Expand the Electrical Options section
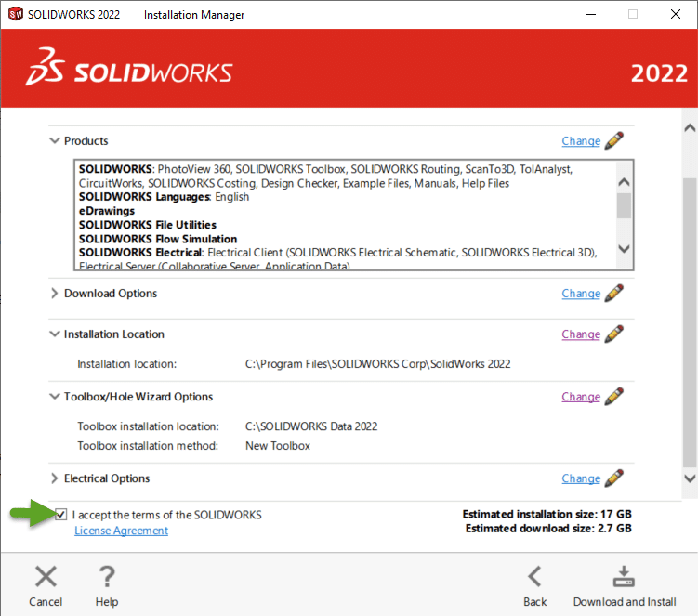The width and height of the screenshot is (698, 616). 54,478
